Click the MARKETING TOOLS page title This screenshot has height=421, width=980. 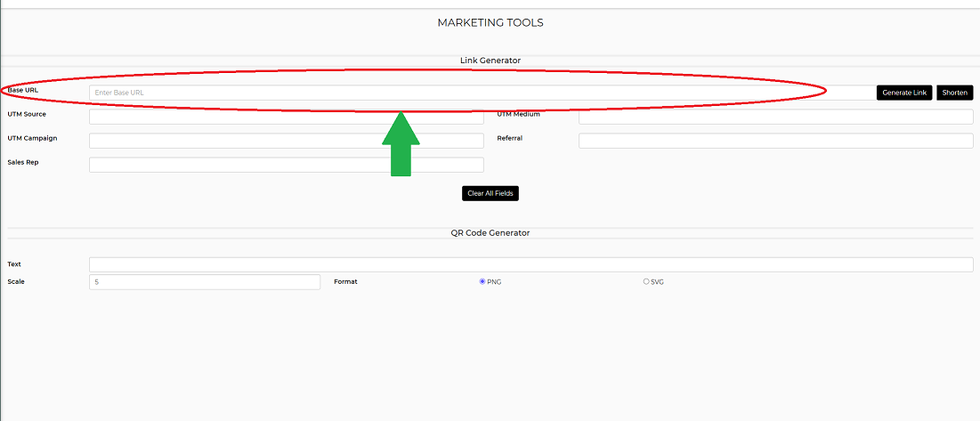pos(490,23)
